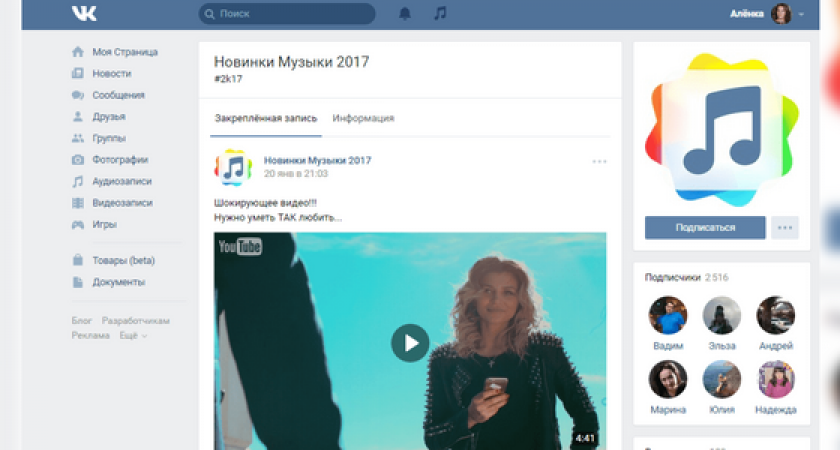This screenshot has width=840, height=450.
Task: Open Аудиозаписи in the left sidebar
Action: tap(122, 182)
